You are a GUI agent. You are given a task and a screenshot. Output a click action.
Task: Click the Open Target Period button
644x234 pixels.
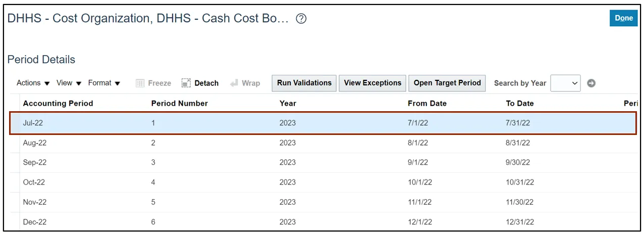pos(447,83)
